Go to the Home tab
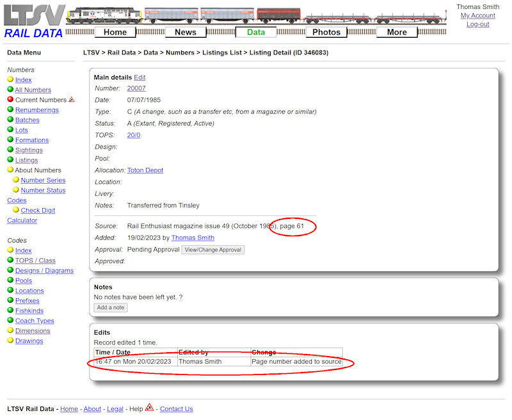The height and width of the screenshot is (420, 512). click(115, 31)
